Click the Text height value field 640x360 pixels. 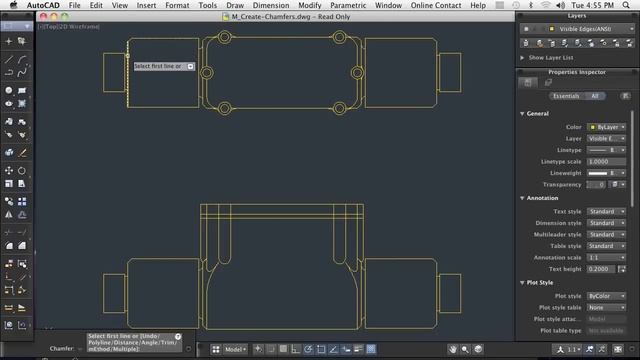tap(600, 269)
